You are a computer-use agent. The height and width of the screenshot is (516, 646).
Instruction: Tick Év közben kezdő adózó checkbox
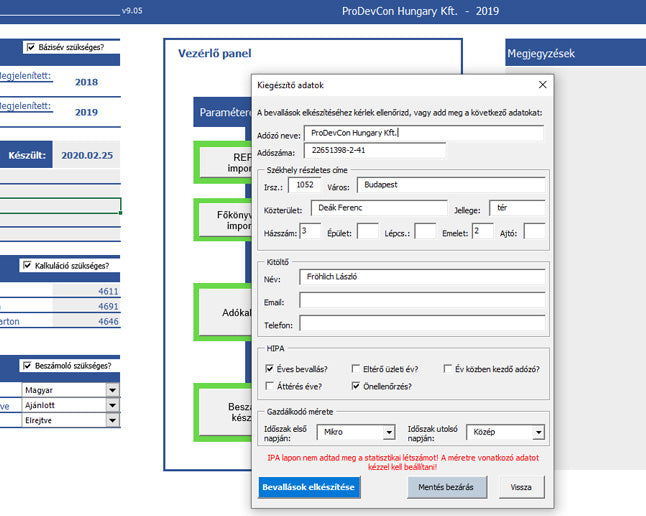click(x=448, y=368)
